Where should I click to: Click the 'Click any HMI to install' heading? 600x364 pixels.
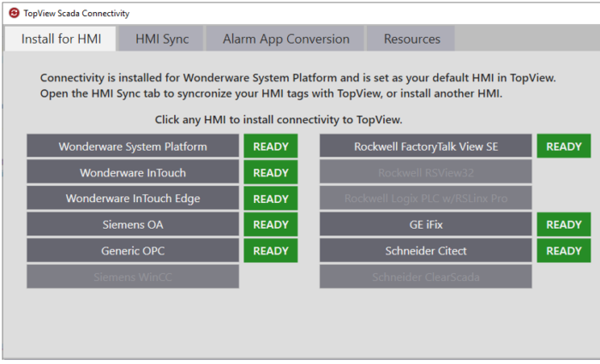[x=279, y=120]
